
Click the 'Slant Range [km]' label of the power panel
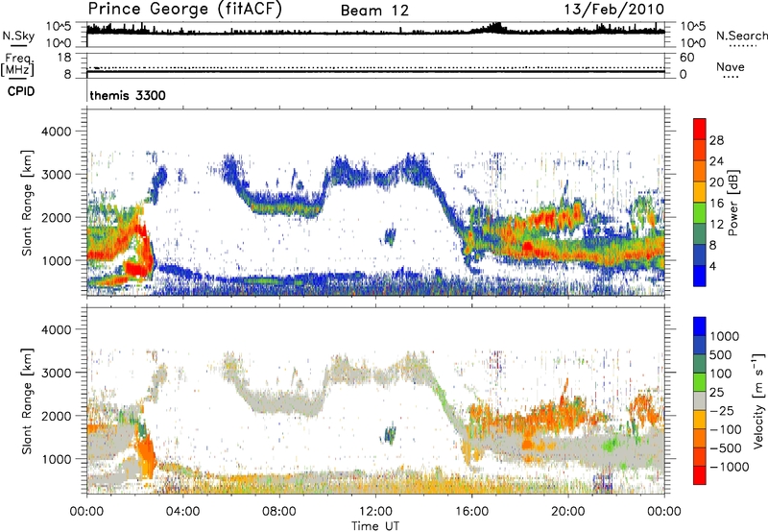coord(28,203)
